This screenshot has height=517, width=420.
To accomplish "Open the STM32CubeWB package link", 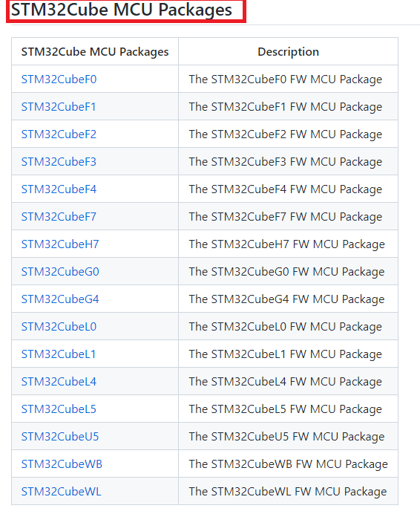I will pyautogui.click(x=62, y=464).
